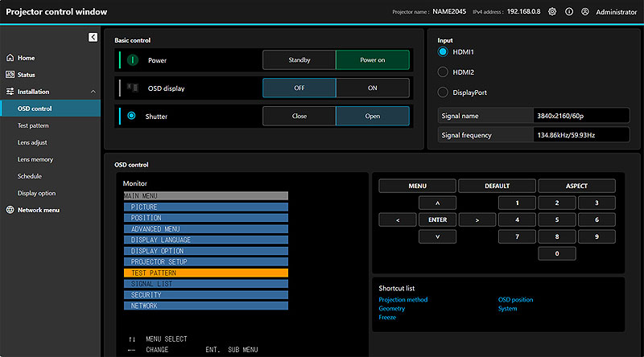Open Geometry shortcut link
This screenshot has width=644, height=357.
coord(392,309)
